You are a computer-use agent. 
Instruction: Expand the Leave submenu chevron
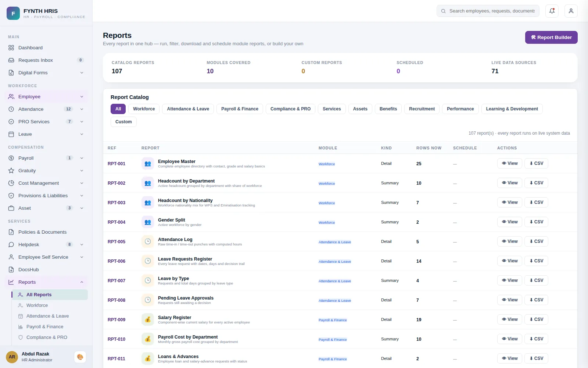(x=82, y=134)
